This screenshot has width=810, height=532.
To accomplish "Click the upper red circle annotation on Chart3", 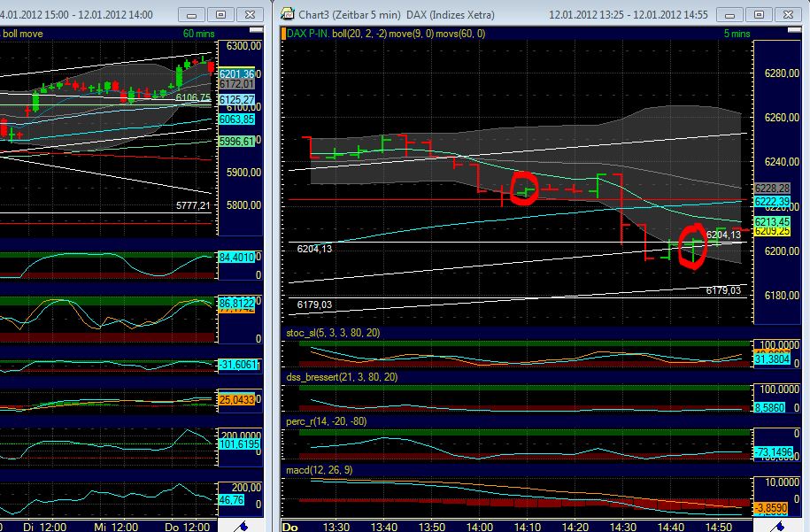I will pos(523,188).
